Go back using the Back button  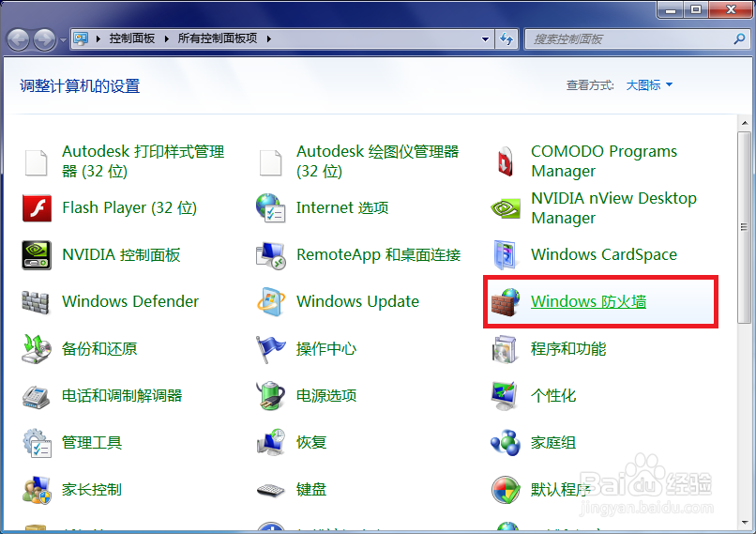(x=19, y=40)
